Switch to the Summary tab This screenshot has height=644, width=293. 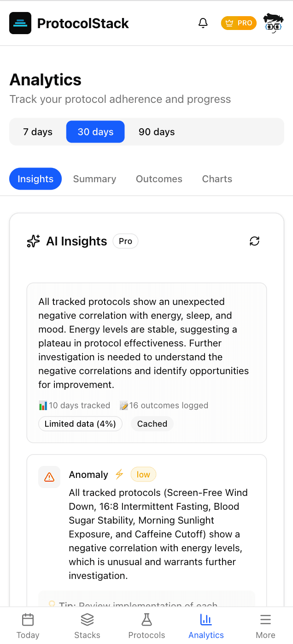(94, 179)
